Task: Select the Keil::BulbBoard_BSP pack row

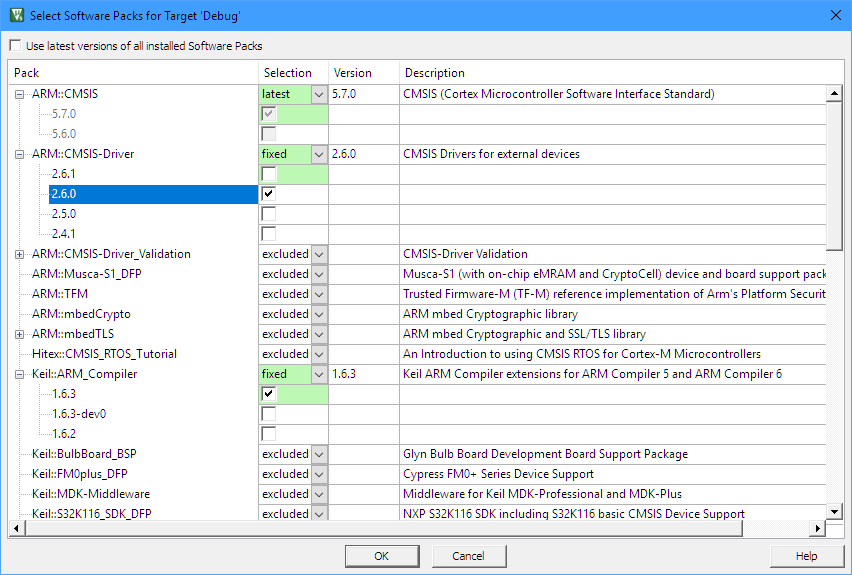Action: (84, 454)
